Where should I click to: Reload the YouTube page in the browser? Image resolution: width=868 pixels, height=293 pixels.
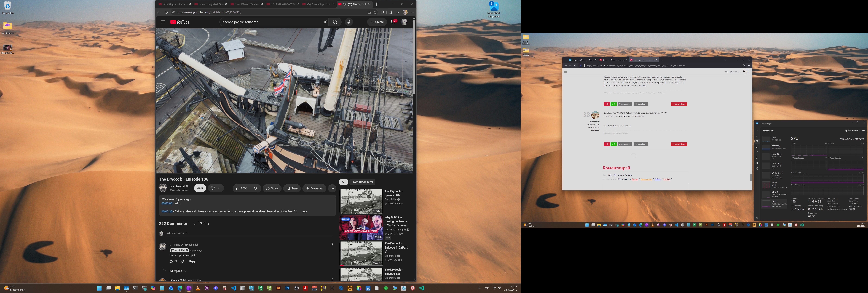pos(166,12)
